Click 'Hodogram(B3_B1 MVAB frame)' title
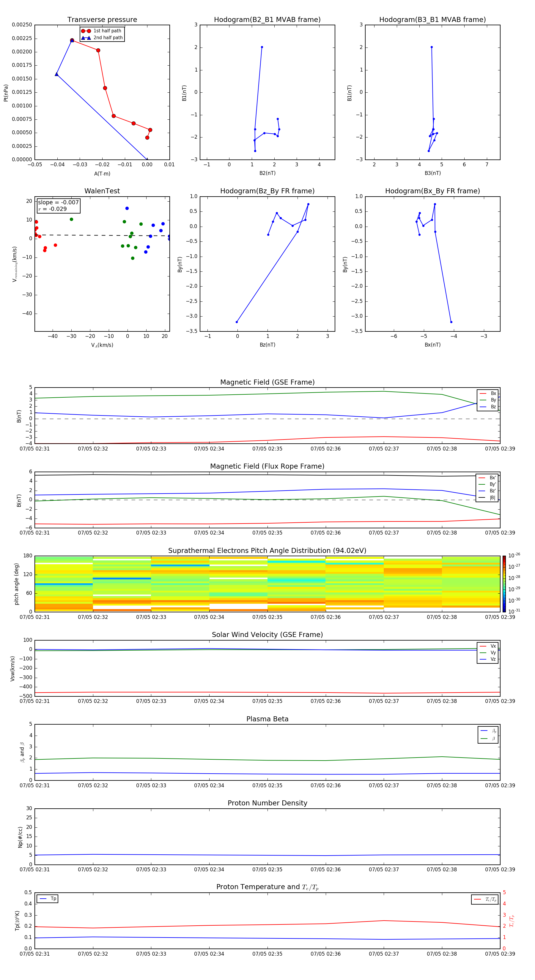The height and width of the screenshot is (980, 535). pyautogui.click(x=432, y=20)
